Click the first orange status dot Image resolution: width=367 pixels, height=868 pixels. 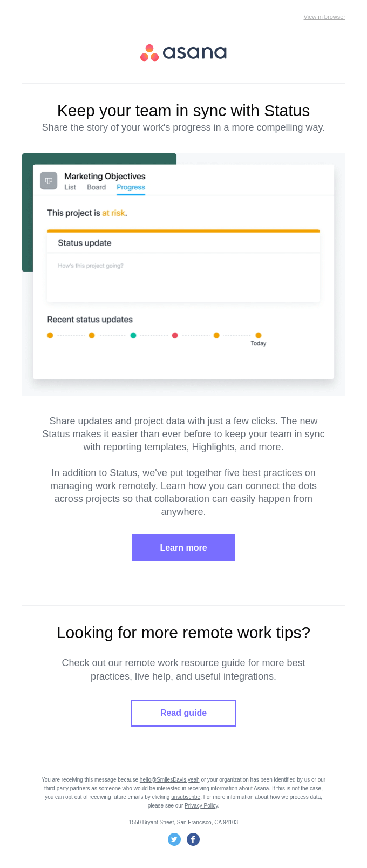click(x=50, y=335)
